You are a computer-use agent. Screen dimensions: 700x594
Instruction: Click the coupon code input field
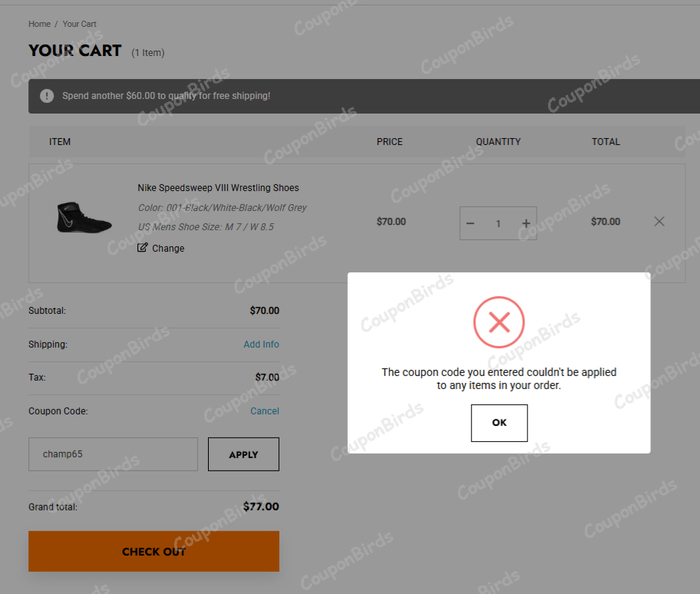click(x=113, y=454)
